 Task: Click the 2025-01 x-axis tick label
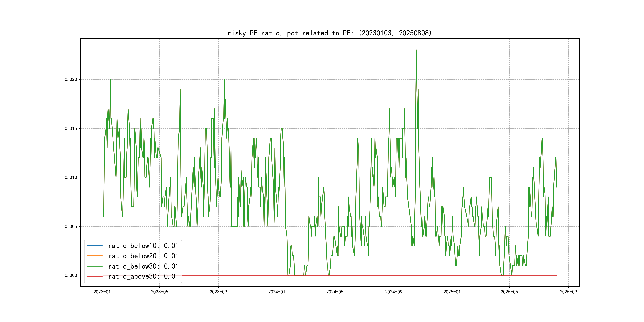452,292
